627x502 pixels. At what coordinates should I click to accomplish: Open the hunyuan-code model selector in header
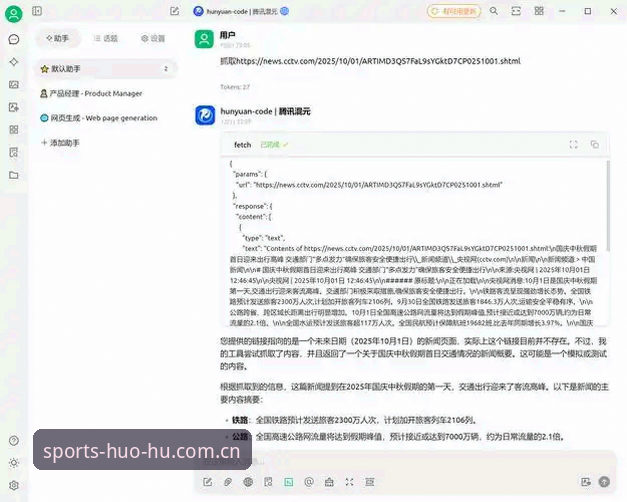pyautogui.click(x=241, y=11)
